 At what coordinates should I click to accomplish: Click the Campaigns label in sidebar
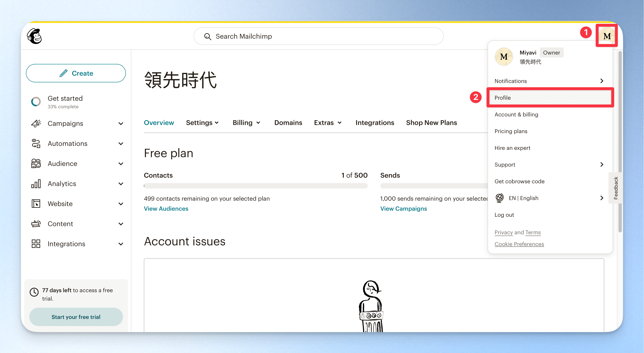coord(65,124)
